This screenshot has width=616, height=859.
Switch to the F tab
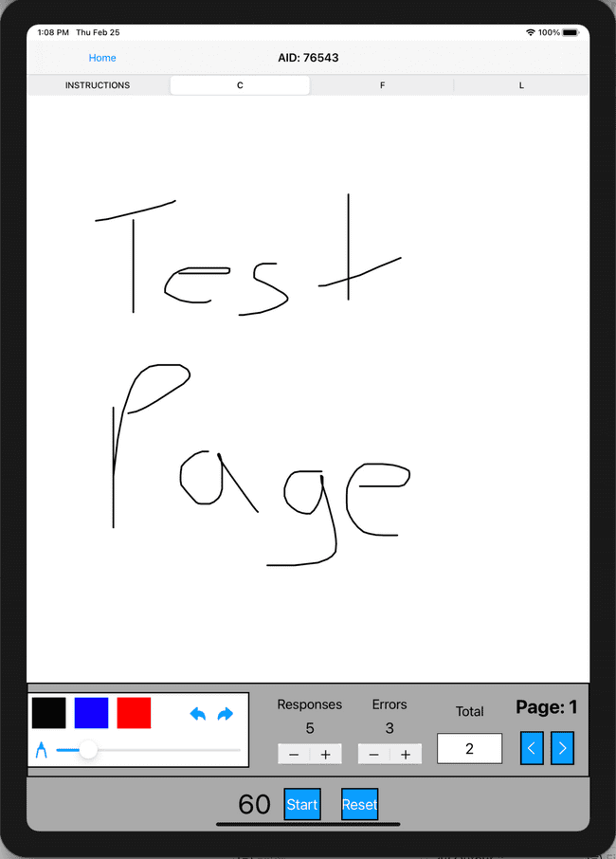pos(382,85)
